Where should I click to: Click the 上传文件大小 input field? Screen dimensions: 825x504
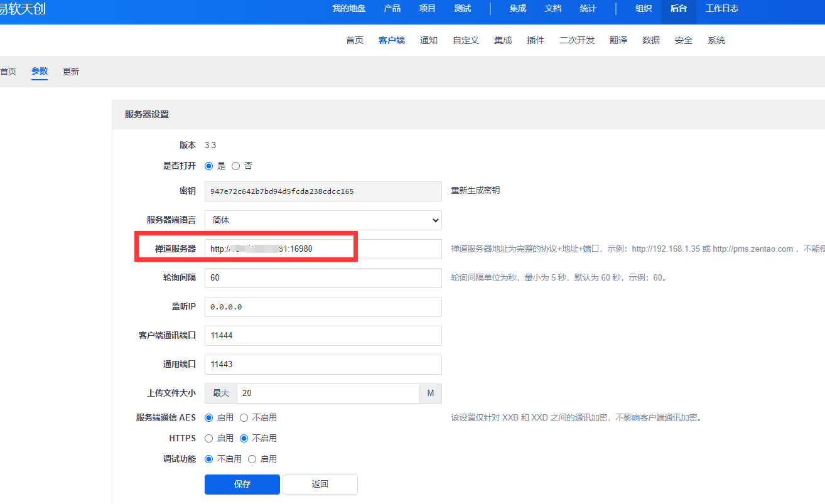tap(328, 394)
